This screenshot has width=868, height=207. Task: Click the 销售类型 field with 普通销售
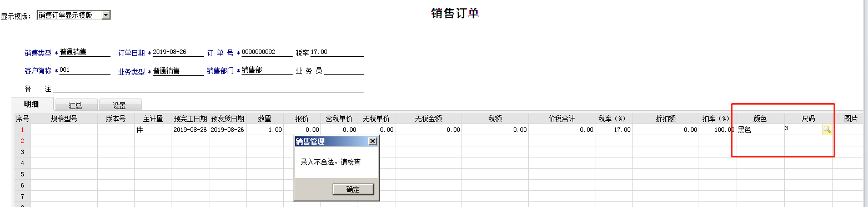85,52
